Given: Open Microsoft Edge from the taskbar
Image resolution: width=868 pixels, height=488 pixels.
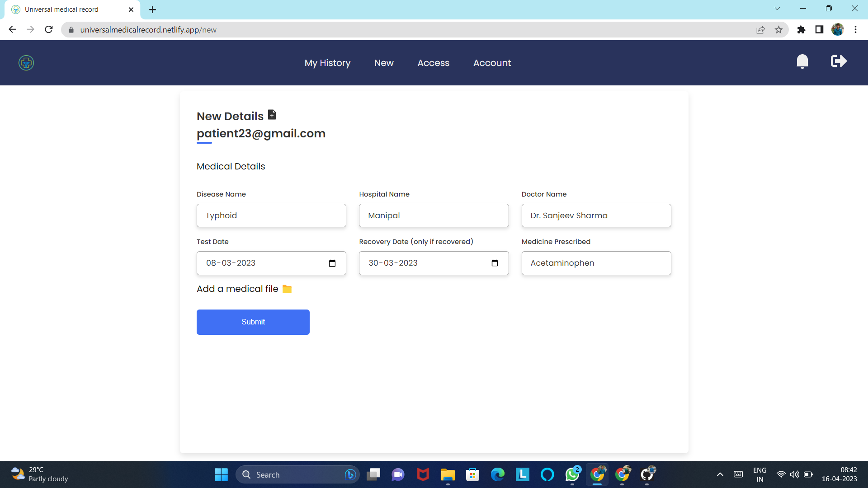Looking at the screenshot, I should click(497, 474).
